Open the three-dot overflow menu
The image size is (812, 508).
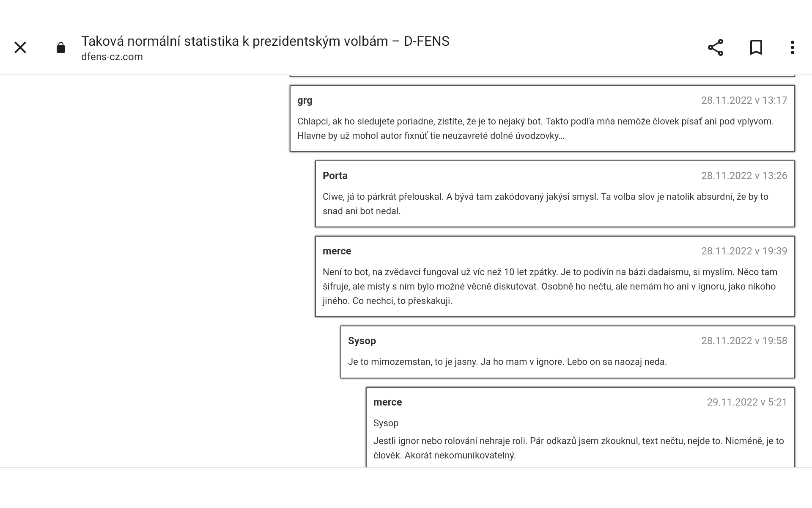pyautogui.click(x=793, y=47)
